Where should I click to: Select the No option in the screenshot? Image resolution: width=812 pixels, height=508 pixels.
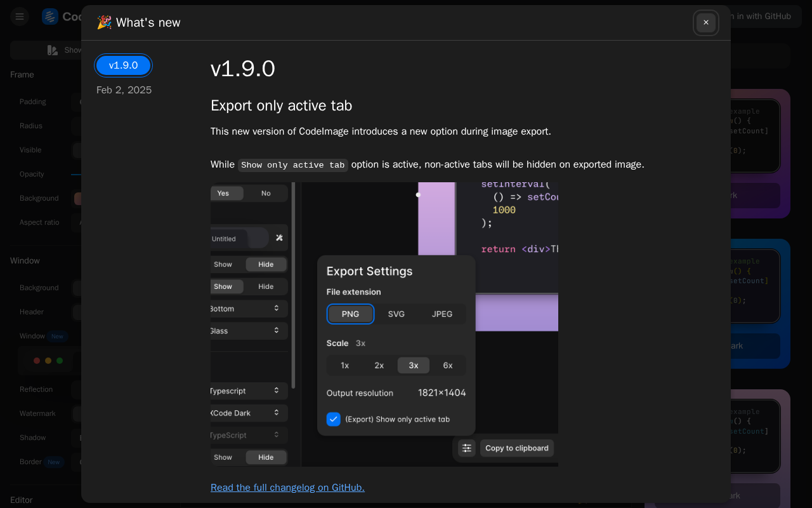[x=266, y=193]
